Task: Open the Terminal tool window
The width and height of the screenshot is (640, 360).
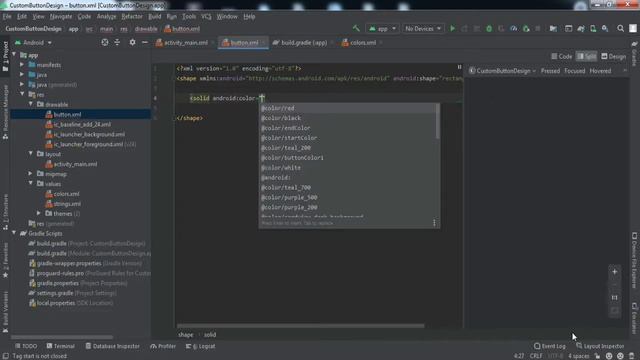Action: click(60, 346)
